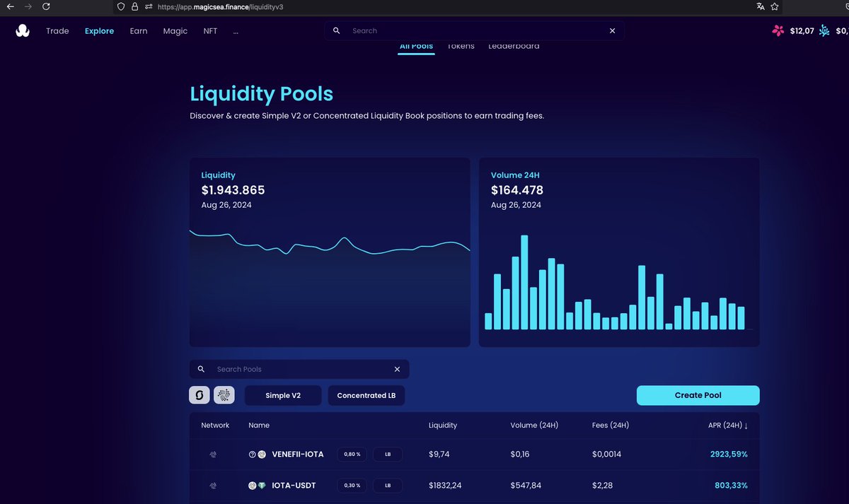Click the tracking protection shield in address bar
This screenshot has width=849, height=504.
coord(120,6)
